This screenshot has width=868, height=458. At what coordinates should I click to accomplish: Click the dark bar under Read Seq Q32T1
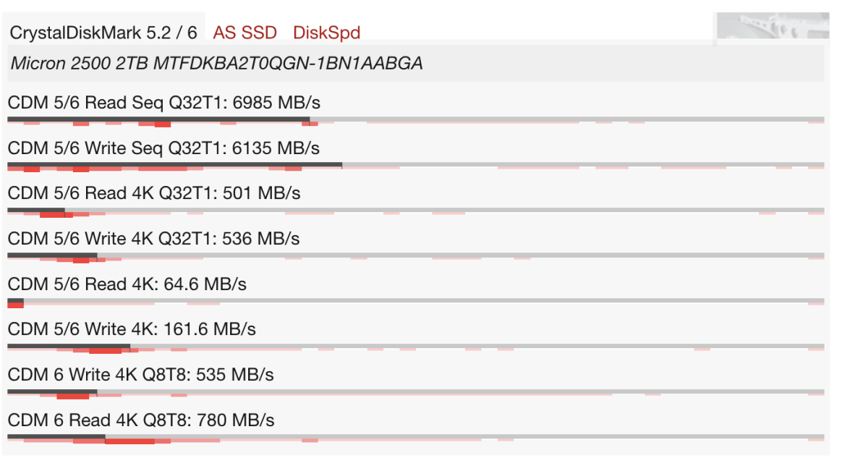[158, 119]
